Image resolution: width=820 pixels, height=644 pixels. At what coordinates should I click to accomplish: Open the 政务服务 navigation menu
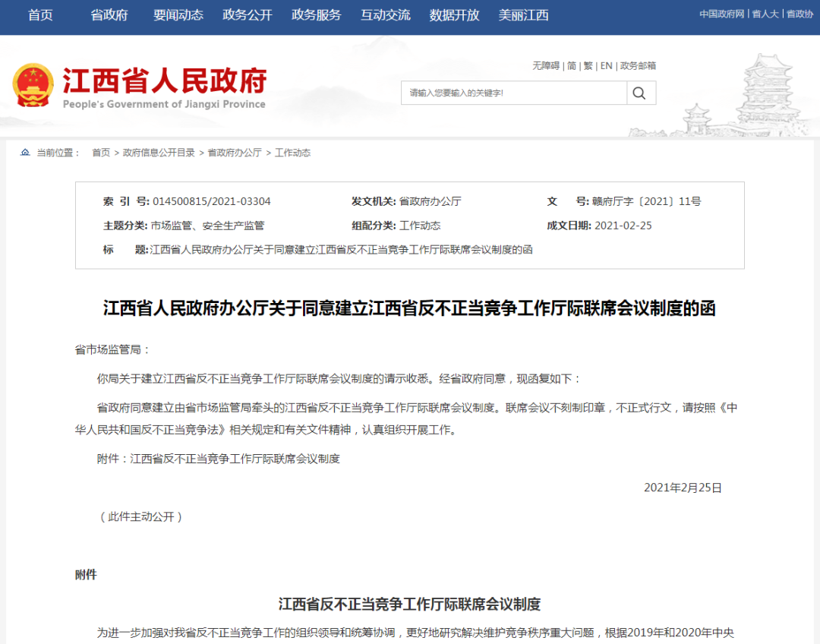(316, 14)
